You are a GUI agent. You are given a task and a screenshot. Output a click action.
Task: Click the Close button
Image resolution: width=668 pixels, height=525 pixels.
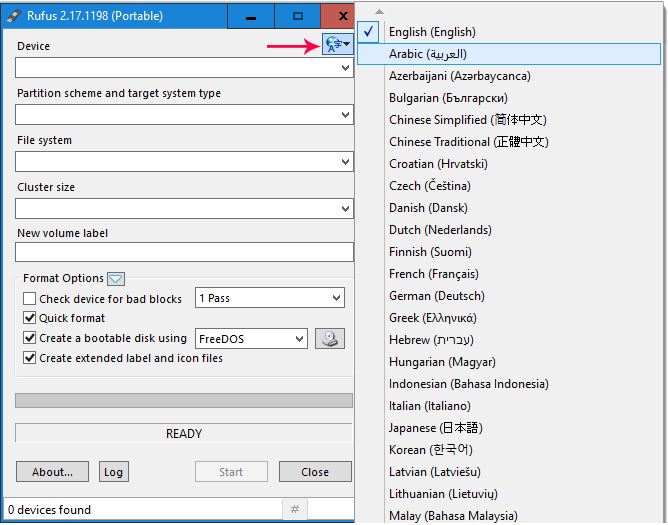click(315, 472)
